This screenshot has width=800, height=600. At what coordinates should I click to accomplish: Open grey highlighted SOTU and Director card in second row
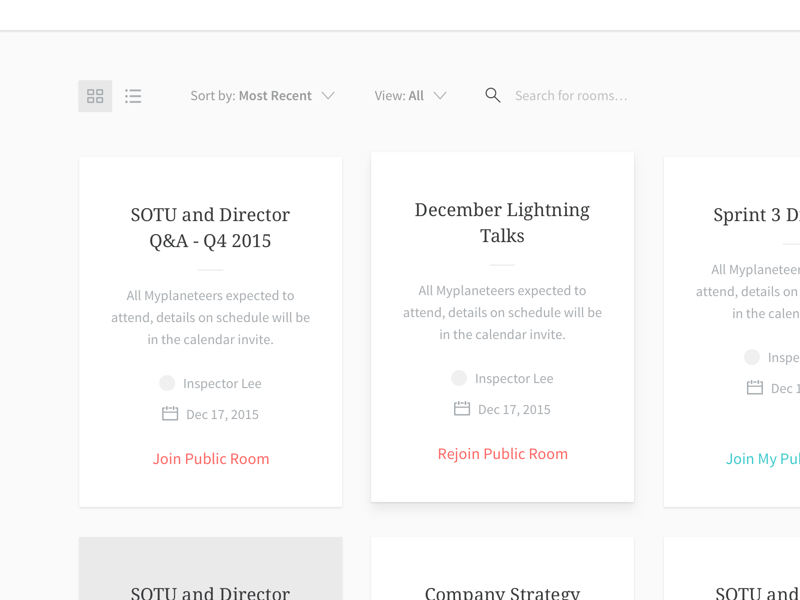[210, 568]
